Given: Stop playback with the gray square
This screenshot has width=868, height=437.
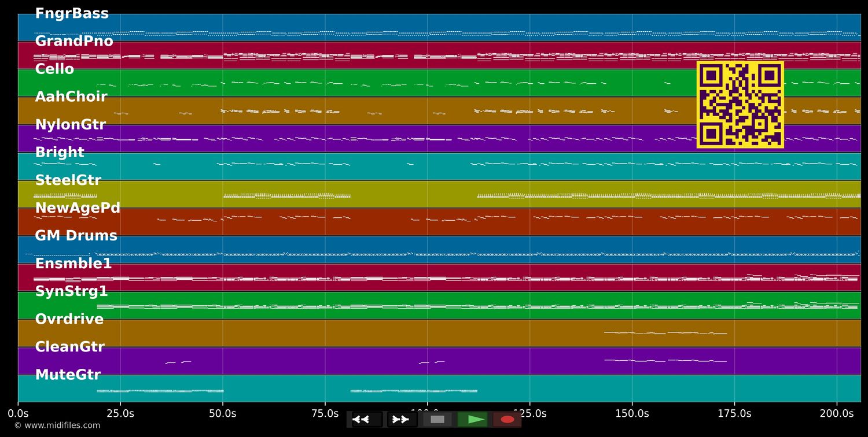Looking at the screenshot, I should click(437, 419).
